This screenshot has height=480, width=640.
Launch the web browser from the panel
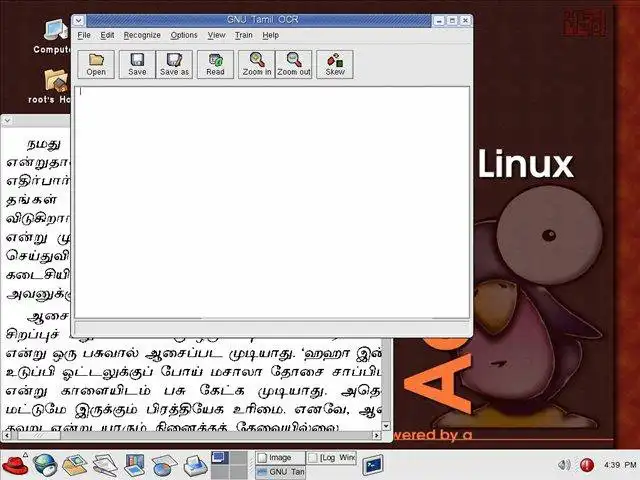(x=45, y=465)
